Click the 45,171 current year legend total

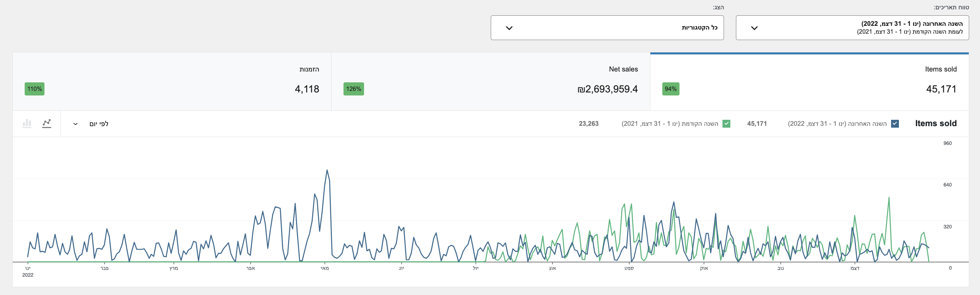coord(757,124)
